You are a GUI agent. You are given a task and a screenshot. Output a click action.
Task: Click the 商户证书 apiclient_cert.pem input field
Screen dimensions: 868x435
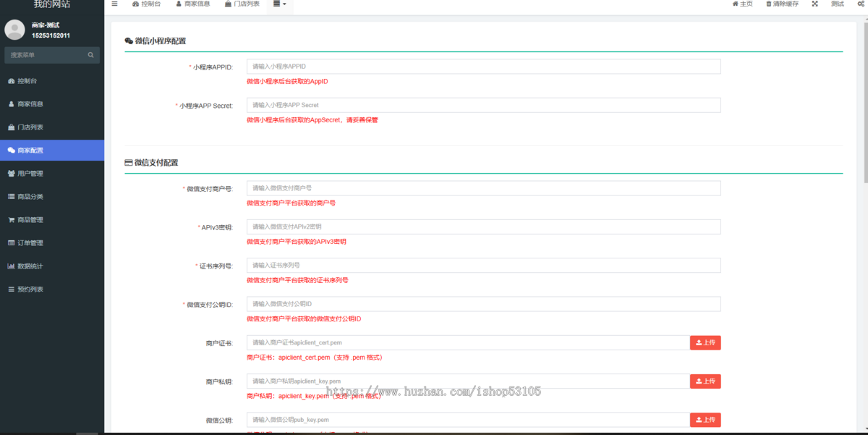468,342
